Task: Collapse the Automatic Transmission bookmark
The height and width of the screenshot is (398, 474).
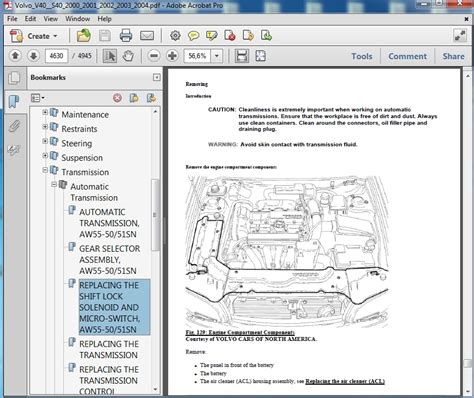Action: click(54, 184)
